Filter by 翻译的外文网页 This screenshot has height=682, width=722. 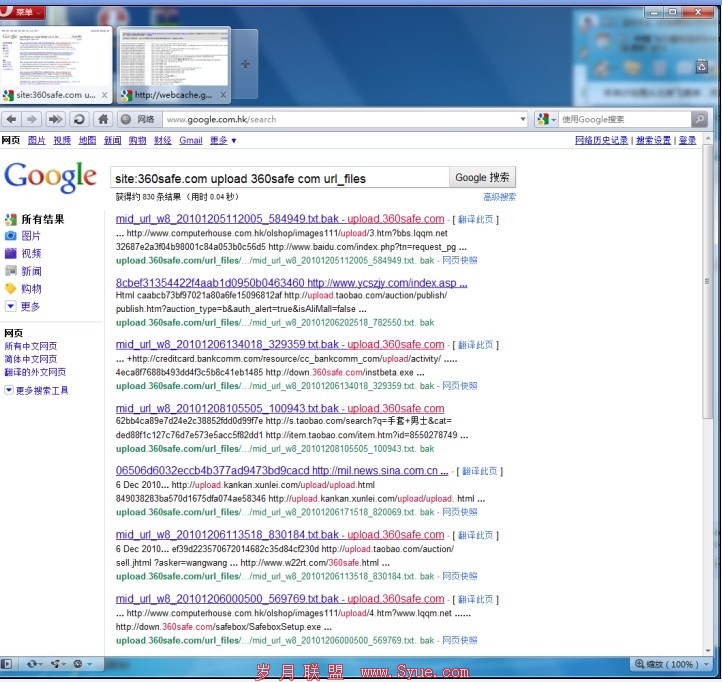35,372
